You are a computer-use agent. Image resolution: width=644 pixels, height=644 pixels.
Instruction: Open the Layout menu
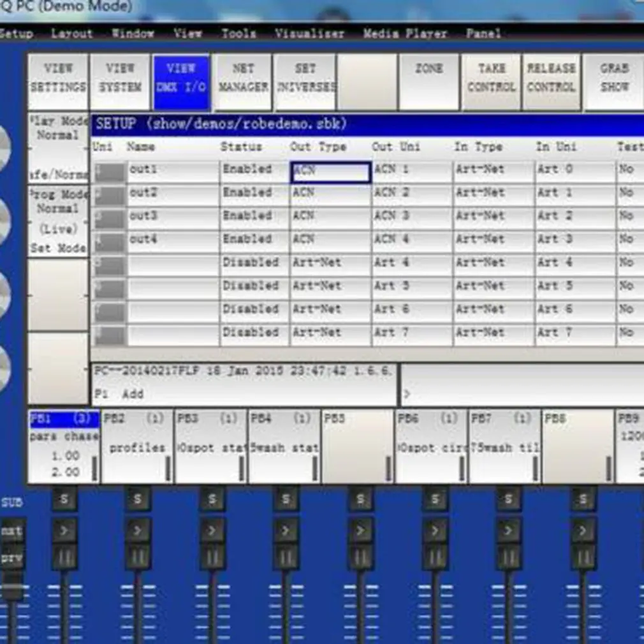[x=72, y=33]
